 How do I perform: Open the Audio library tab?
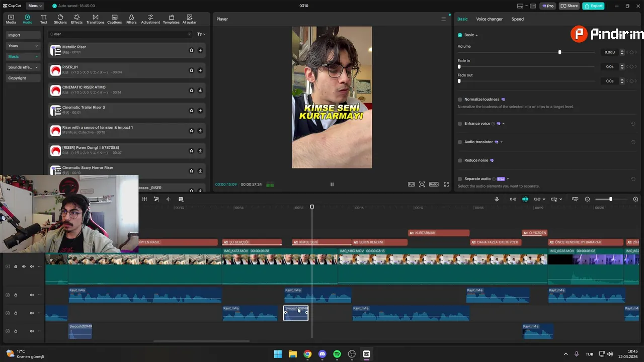pyautogui.click(x=27, y=19)
